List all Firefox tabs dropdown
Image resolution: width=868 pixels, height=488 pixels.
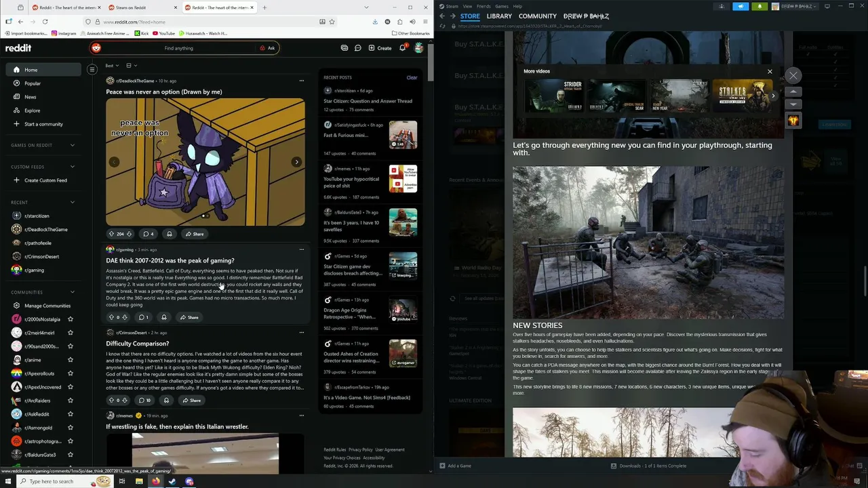tap(367, 7)
